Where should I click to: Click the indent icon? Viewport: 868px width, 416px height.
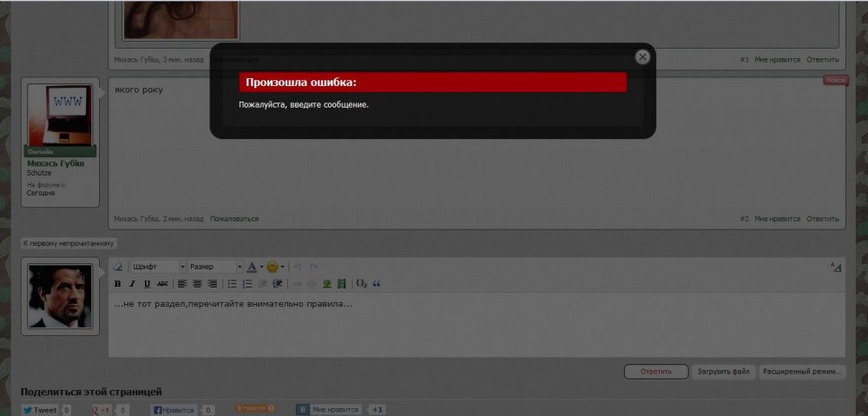[x=278, y=284]
